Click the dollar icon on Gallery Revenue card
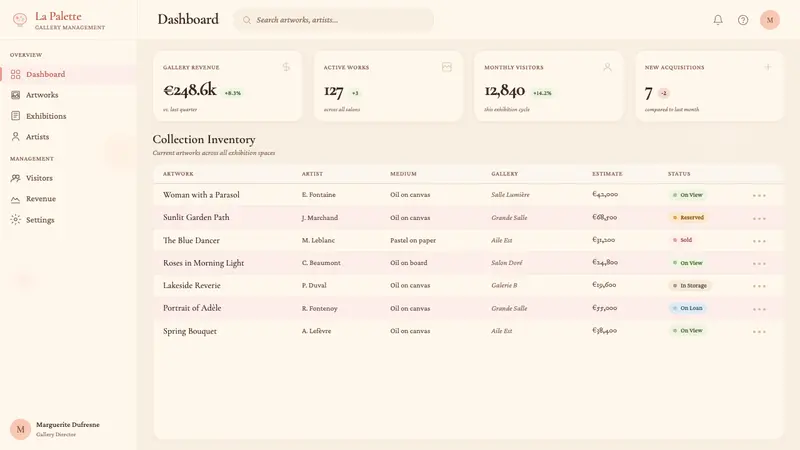 tap(286, 67)
